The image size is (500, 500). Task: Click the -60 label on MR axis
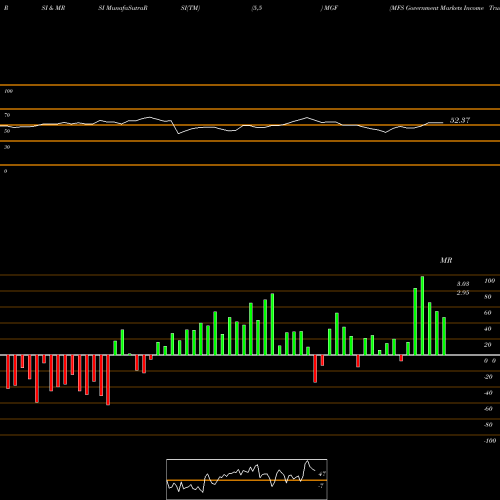pyautogui.click(x=488, y=409)
